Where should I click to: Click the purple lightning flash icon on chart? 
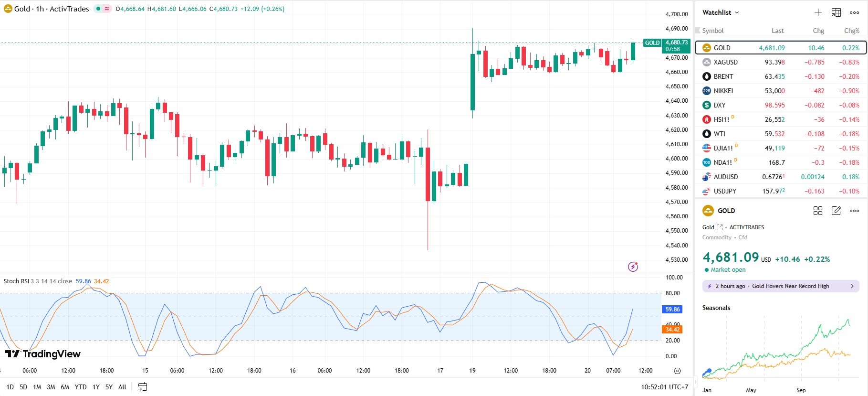[x=633, y=267]
